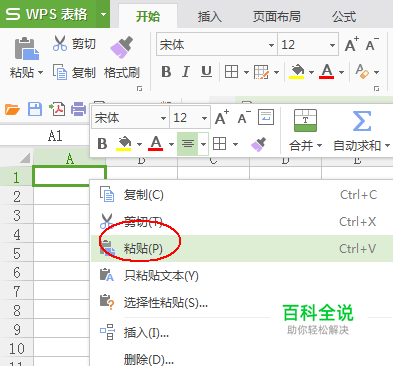Open ribbon font name dropdown 宋体

coord(271,45)
